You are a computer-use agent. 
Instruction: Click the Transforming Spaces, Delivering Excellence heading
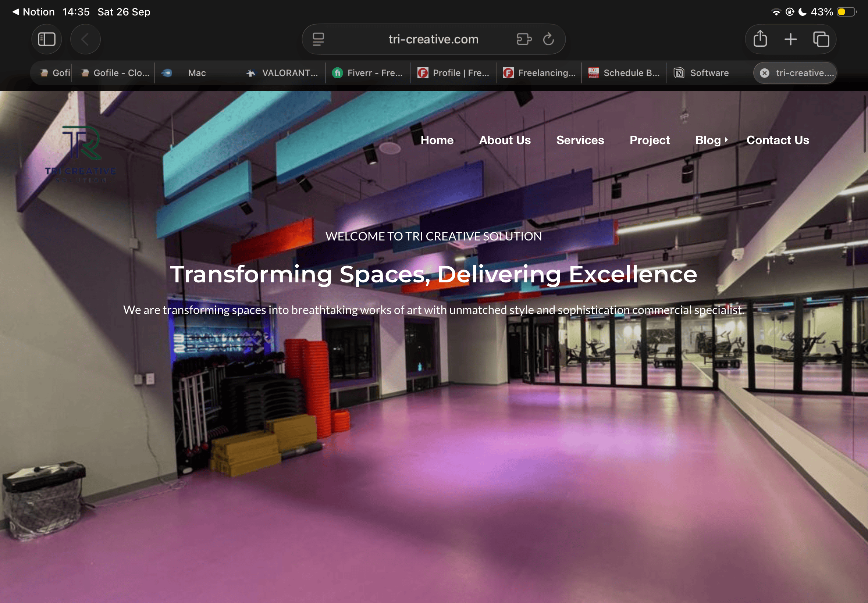433,274
